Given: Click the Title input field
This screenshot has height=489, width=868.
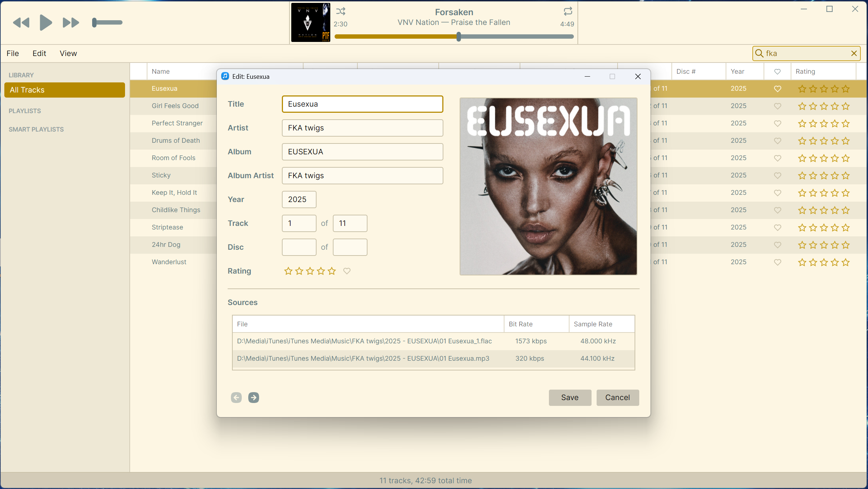Looking at the screenshot, I should (x=362, y=104).
